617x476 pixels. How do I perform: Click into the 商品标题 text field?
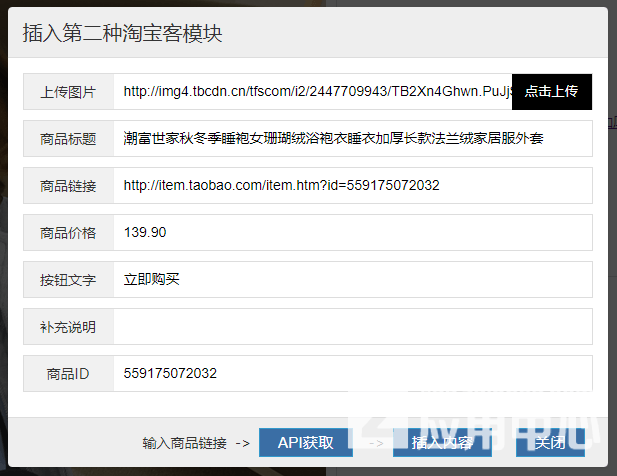[352, 139]
